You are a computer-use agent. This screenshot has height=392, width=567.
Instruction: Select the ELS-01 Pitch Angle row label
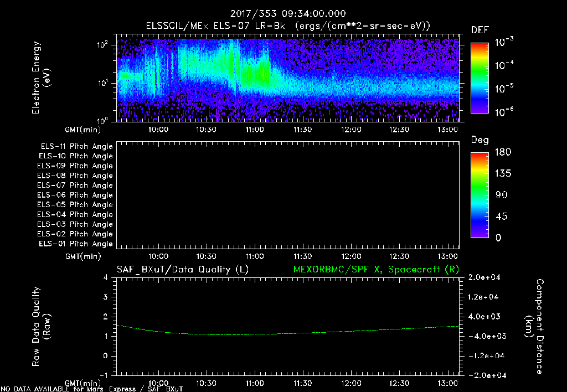click(76, 244)
